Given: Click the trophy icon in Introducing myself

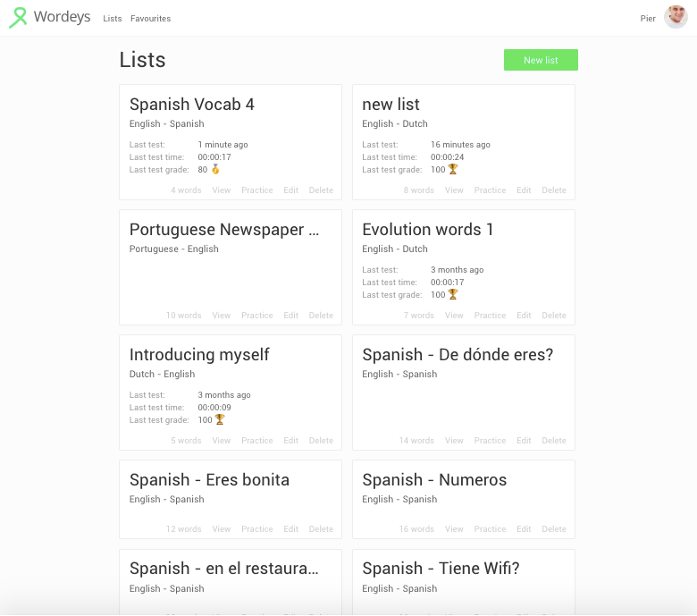Looking at the screenshot, I should click(x=220, y=419).
